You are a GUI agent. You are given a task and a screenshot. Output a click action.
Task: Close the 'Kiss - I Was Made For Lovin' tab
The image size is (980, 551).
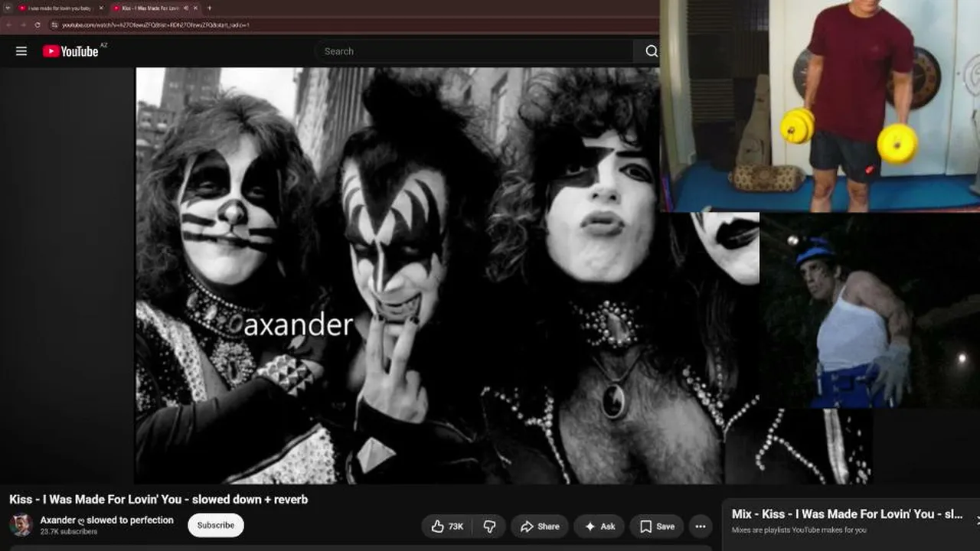195,8
